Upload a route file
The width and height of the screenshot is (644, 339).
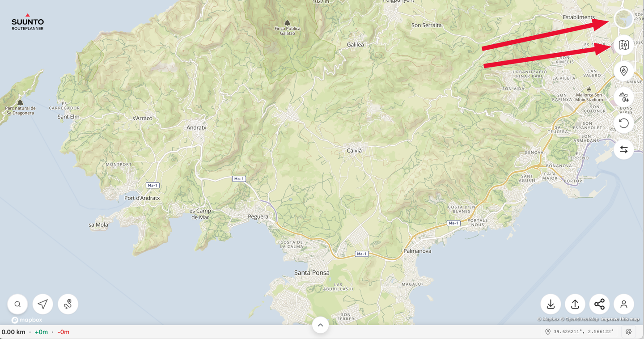575,304
